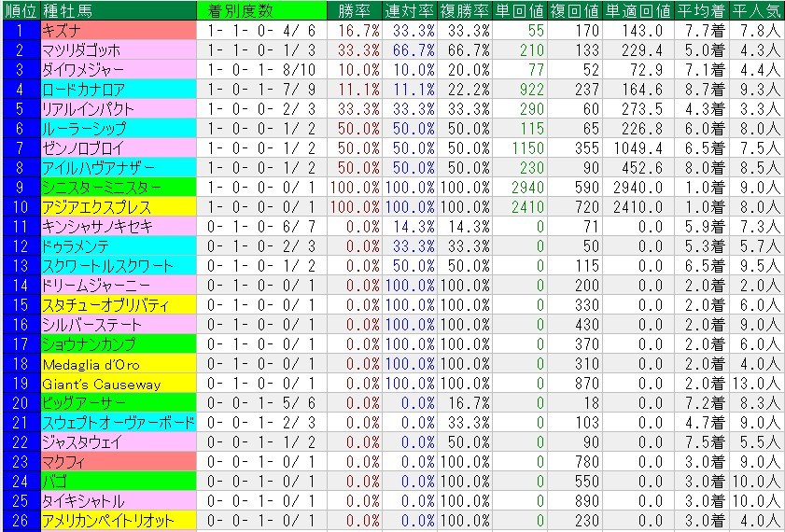Sort by the 着別度数 column header

[261, 10]
